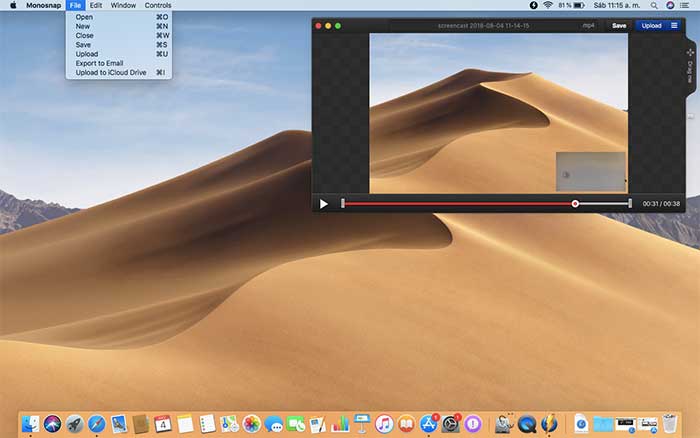The image size is (700, 438).
Task: Open FaceTime in the Dock
Action: click(x=296, y=424)
